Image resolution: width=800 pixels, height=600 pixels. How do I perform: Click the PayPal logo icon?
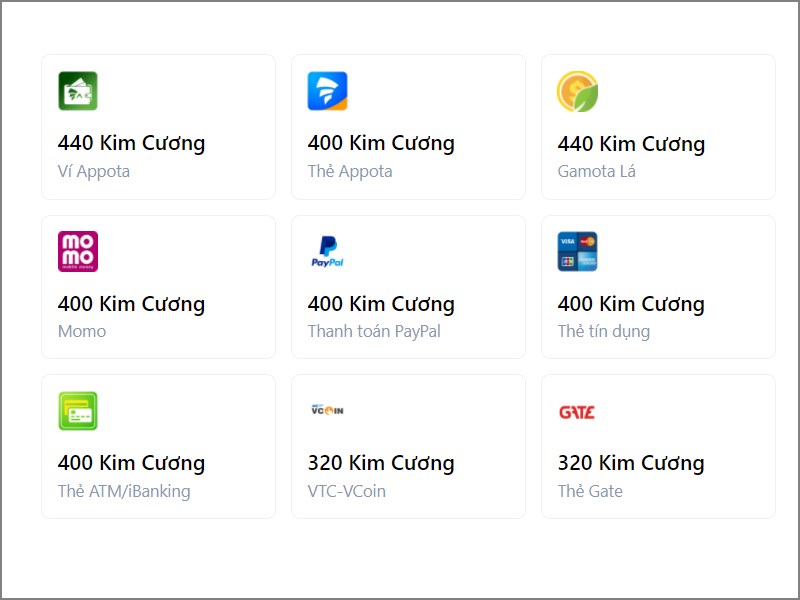click(327, 252)
